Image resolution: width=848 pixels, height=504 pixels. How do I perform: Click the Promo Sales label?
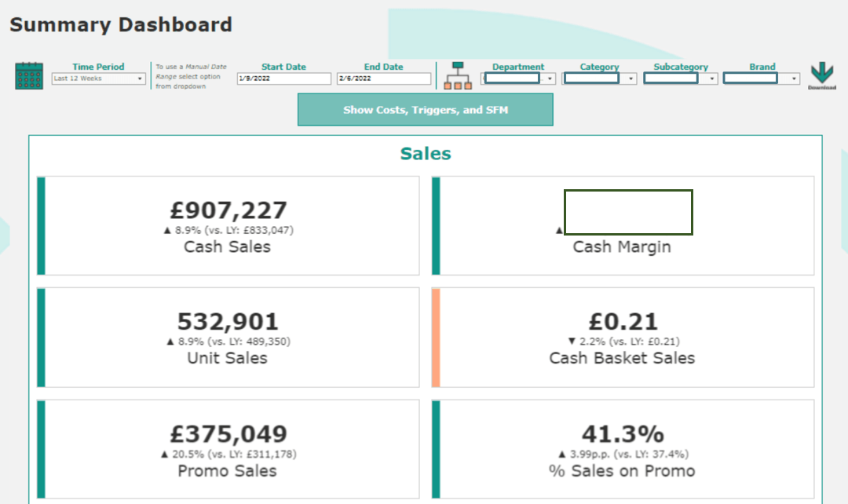(x=227, y=471)
